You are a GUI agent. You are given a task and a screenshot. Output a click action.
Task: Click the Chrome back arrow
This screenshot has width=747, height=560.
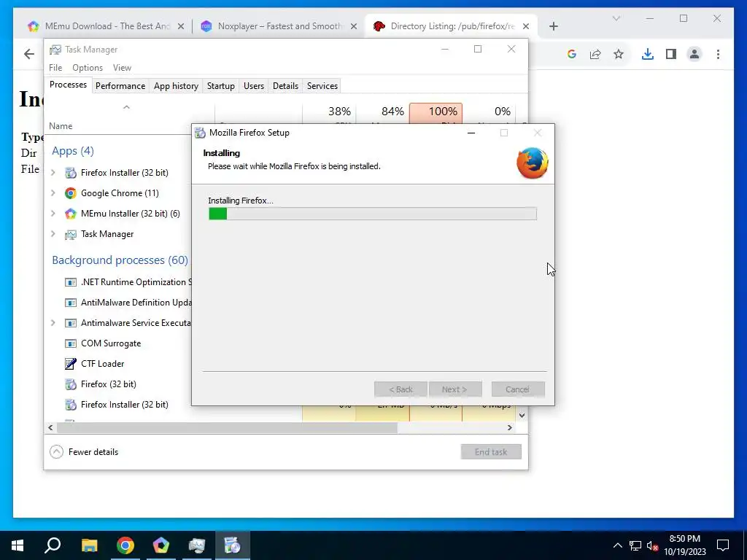coord(29,54)
